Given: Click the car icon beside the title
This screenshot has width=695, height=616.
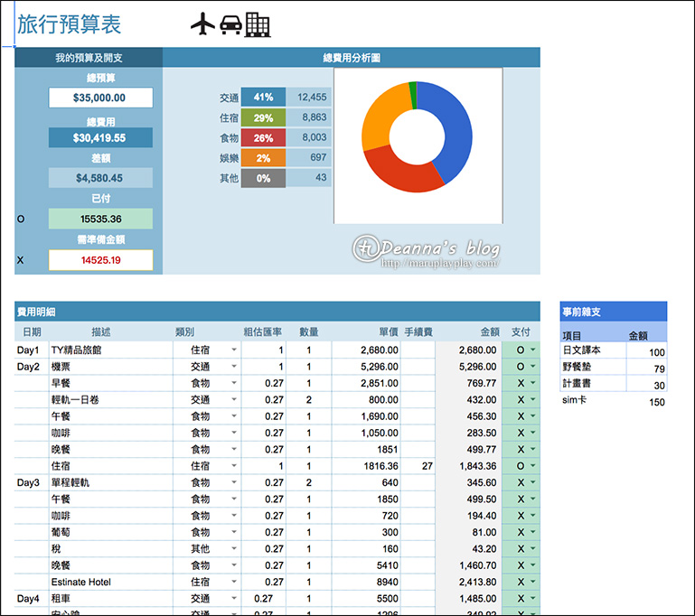Looking at the screenshot, I should click(x=231, y=24).
